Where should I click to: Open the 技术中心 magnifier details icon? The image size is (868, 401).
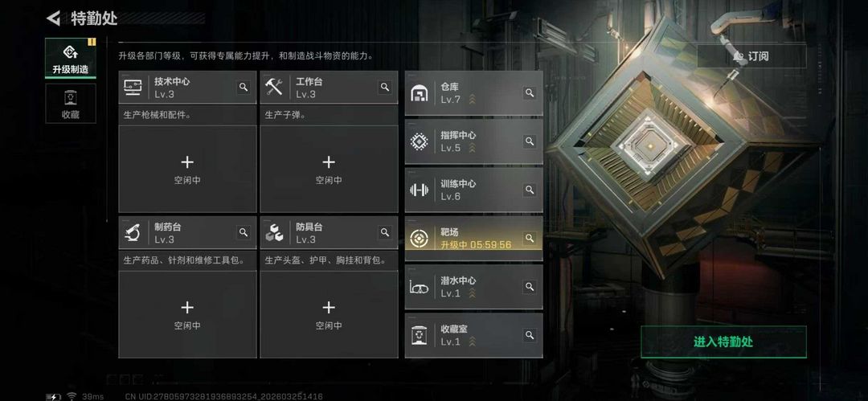click(243, 87)
